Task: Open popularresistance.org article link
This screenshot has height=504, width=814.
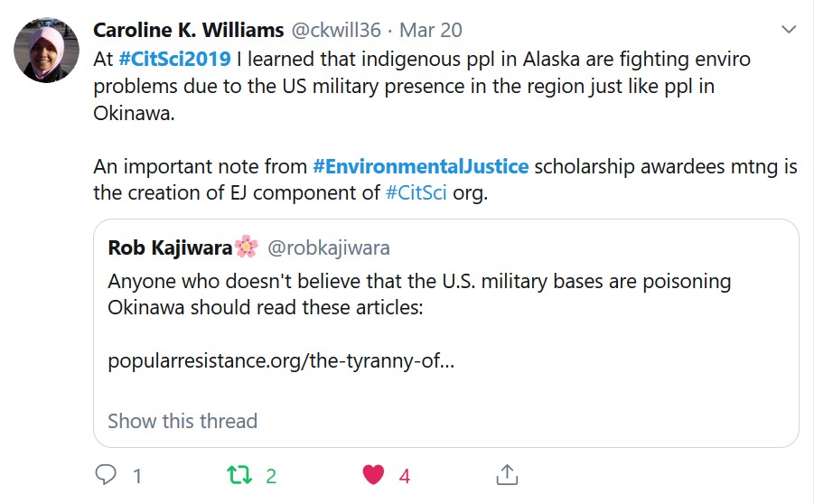Action: pos(281,361)
